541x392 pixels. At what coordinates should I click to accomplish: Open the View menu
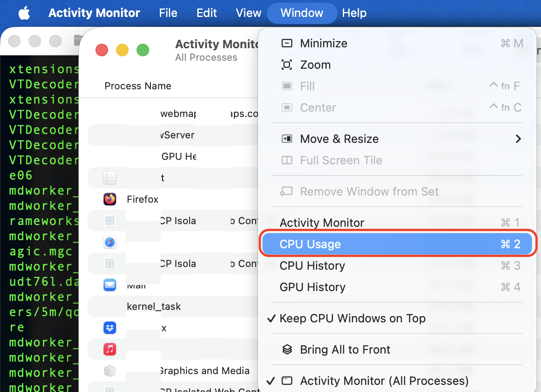coord(249,13)
